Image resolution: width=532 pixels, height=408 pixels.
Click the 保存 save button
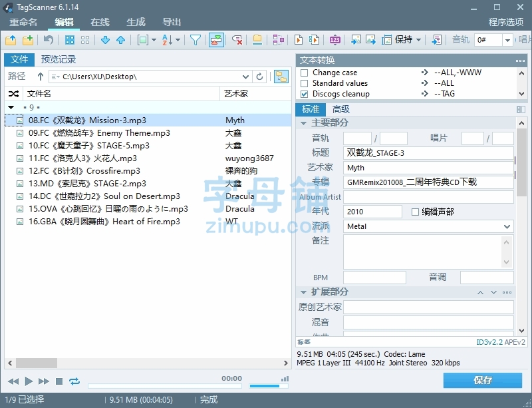pos(483,380)
